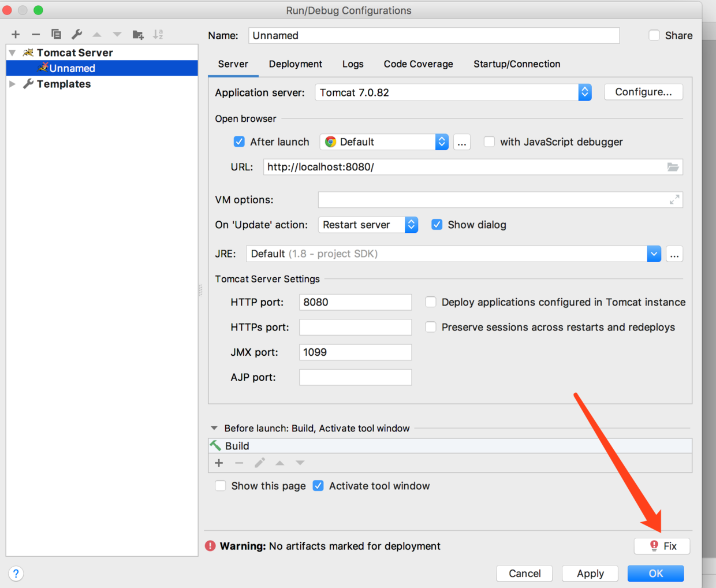Screen dimensions: 716x588
Task: Click Cancel button
Action: 524,574
